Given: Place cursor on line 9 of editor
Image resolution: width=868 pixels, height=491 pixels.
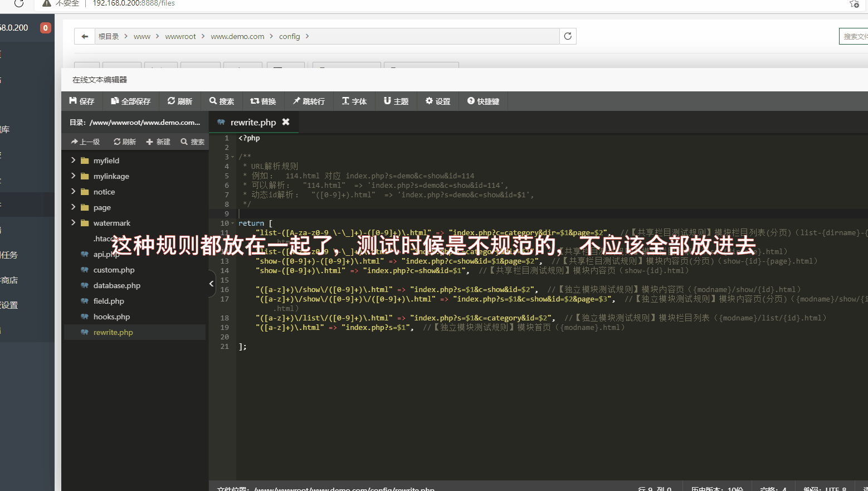Looking at the screenshot, I should pos(552,213).
